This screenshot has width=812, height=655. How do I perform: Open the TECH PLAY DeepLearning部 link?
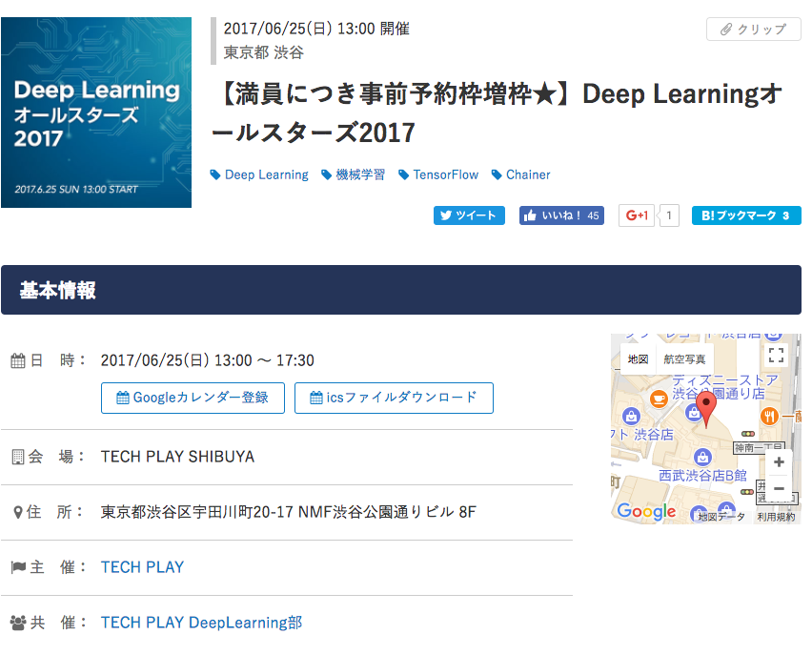click(201, 623)
